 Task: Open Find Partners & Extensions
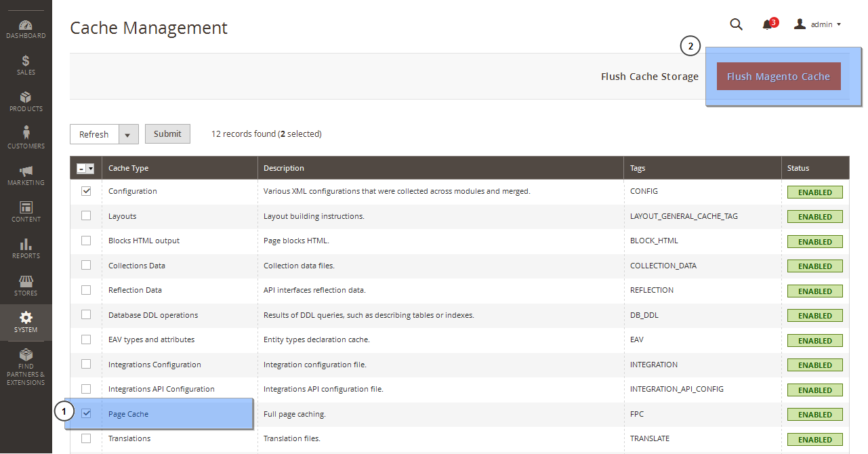[26, 366]
